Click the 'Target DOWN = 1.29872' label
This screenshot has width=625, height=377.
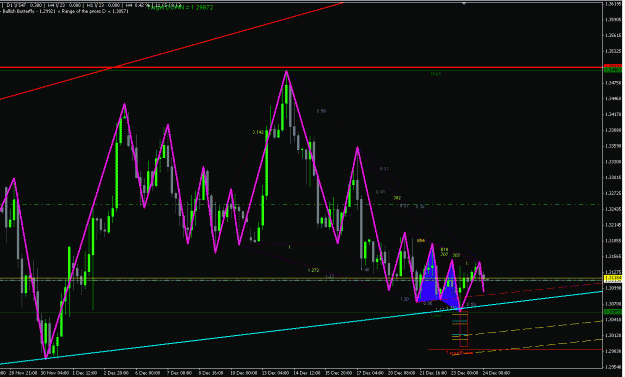tap(180, 7)
